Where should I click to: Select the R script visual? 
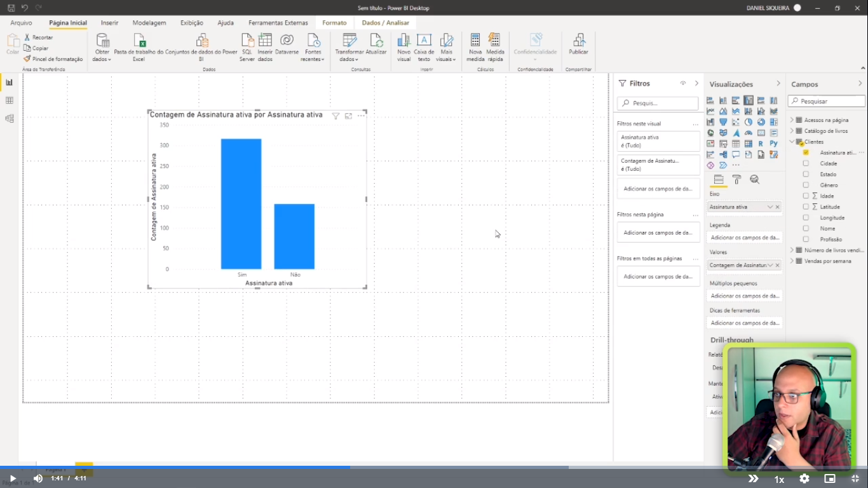coord(761,144)
